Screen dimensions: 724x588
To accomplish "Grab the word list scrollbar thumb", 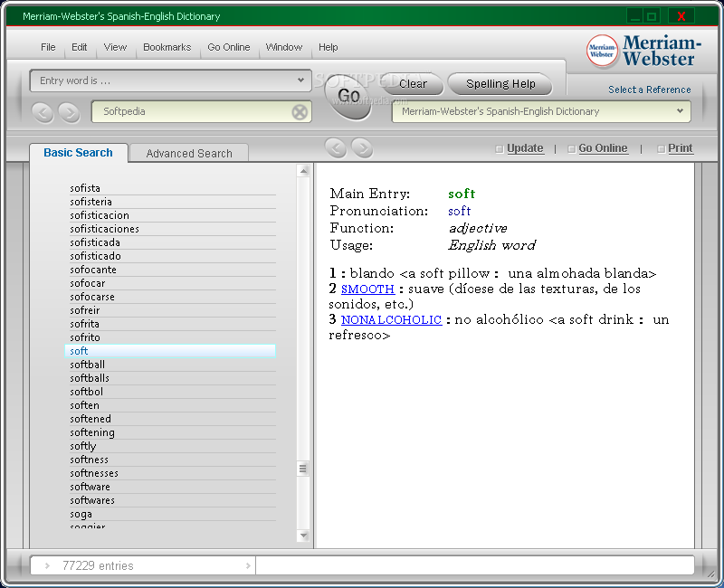I will (303, 469).
